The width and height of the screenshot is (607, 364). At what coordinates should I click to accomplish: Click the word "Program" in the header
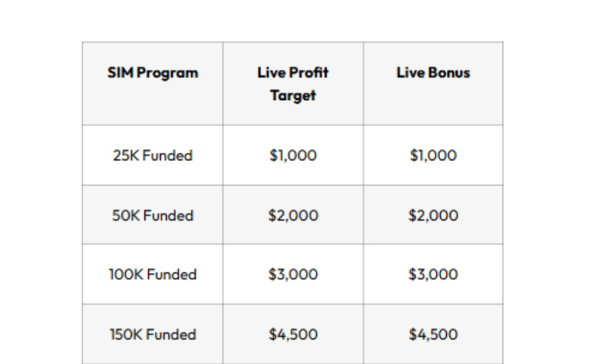click(167, 74)
